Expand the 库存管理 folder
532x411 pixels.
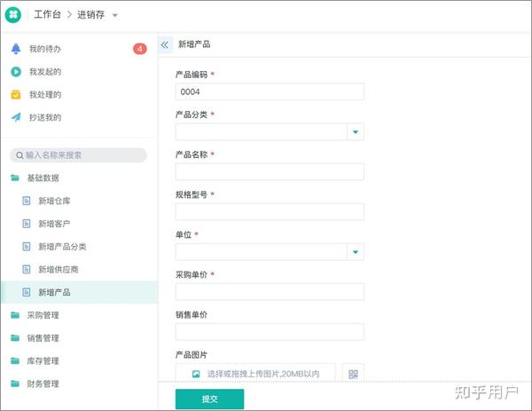click(x=43, y=361)
